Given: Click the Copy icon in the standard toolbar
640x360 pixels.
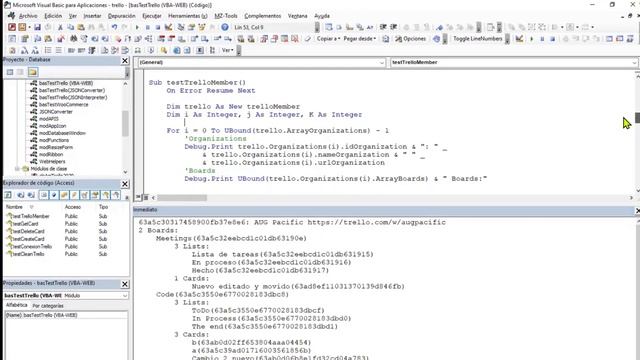Looking at the screenshot, I should 71,27.
